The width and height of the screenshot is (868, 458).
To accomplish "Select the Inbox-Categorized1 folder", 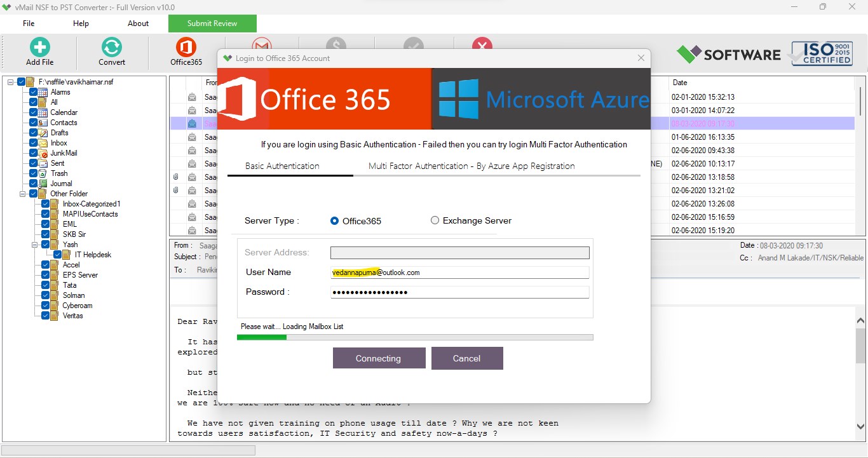I will pos(92,204).
